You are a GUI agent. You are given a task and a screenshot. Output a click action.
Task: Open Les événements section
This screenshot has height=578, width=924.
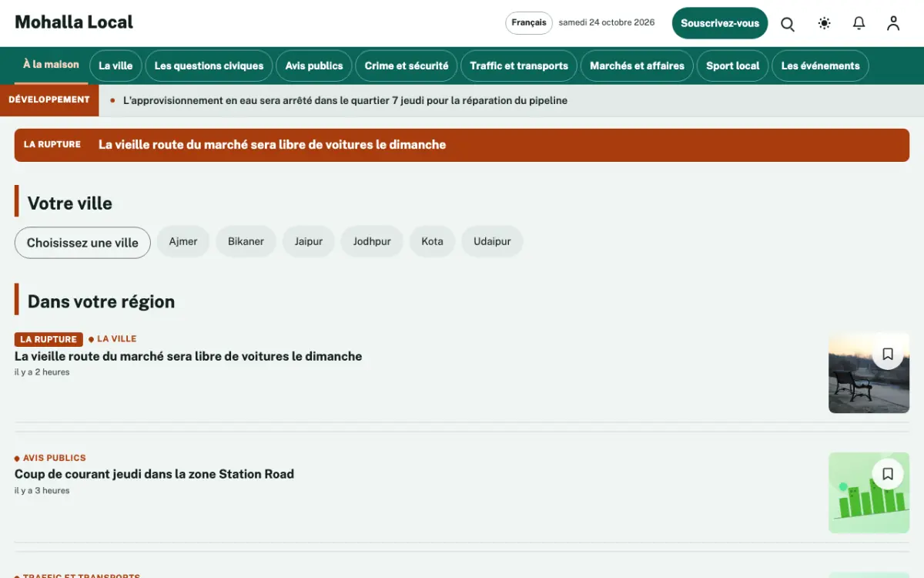(x=820, y=66)
